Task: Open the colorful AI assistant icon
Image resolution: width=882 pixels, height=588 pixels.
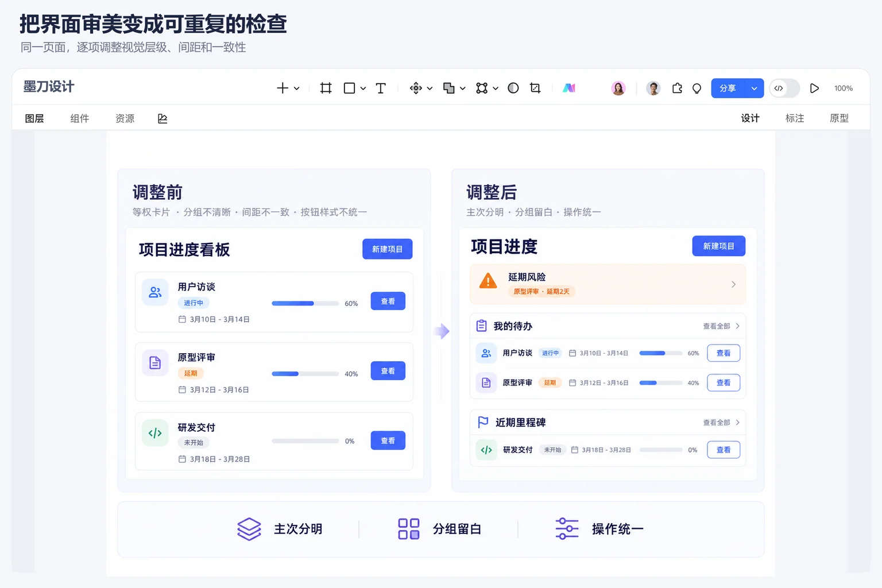Action: (x=569, y=88)
